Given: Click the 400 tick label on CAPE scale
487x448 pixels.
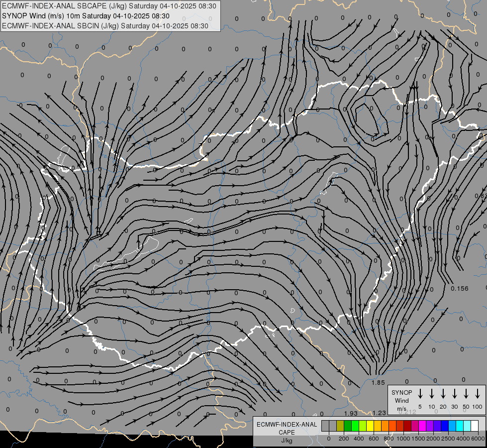Looking at the screenshot, I should [359, 439].
